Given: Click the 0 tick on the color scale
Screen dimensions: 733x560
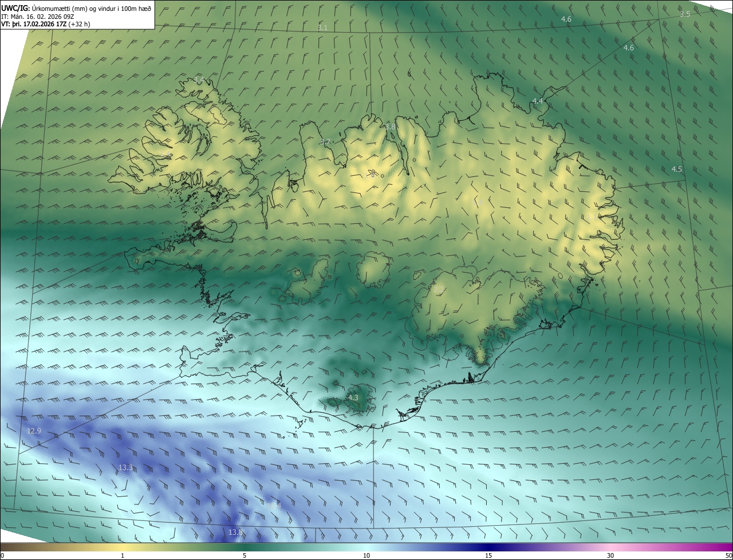Looking at the screenshot, I should (x=2, y=555).
